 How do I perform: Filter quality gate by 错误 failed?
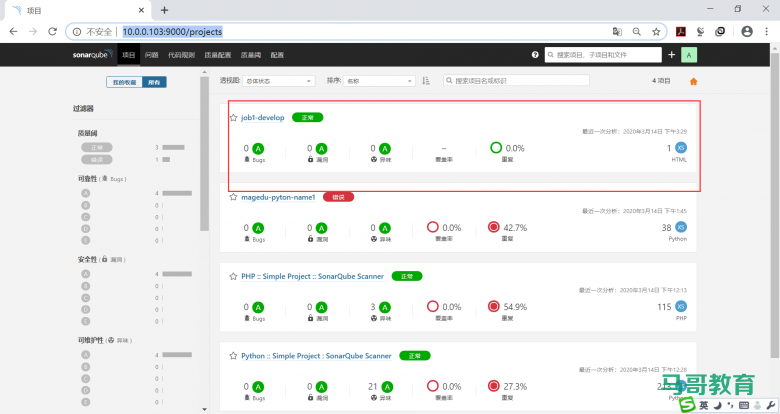(97, 159)
